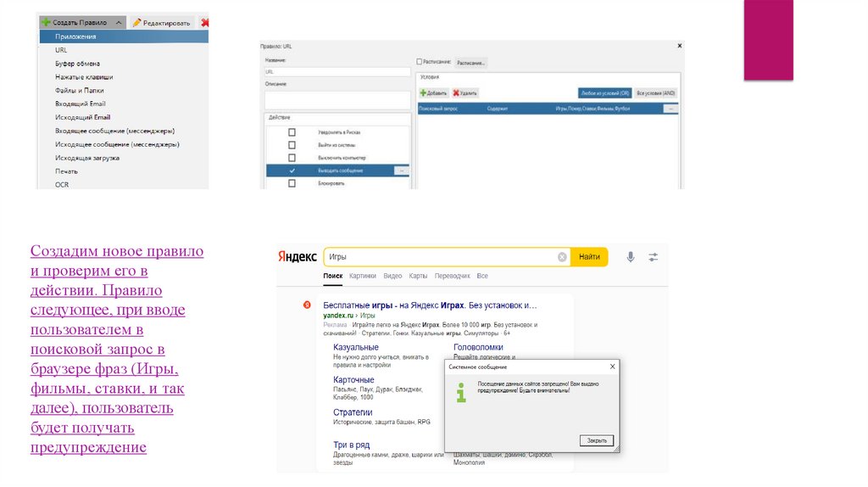Click the microphone voice search icon
The image size is (868, 487).
tap(631, 257)
